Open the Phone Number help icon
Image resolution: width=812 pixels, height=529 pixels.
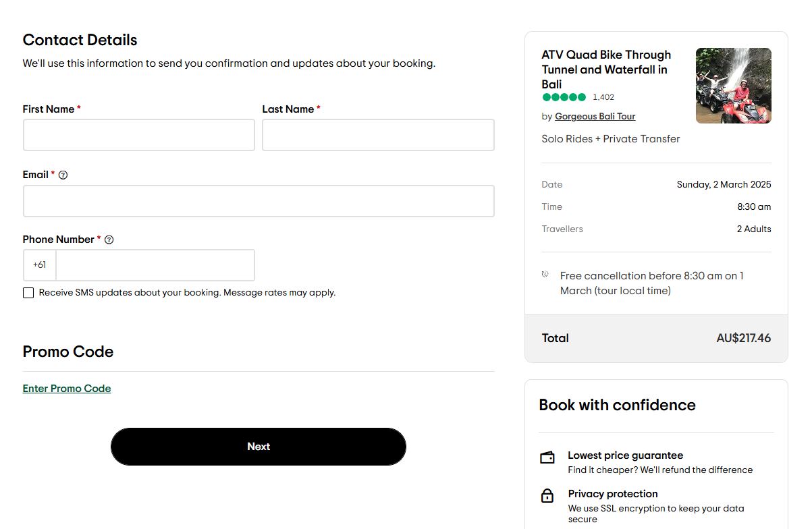(109, 240)
